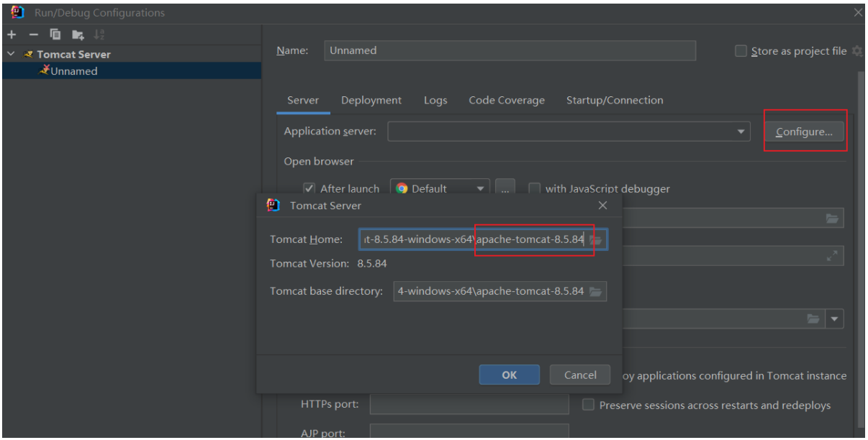Open the gear settings next to Store as project file
The height and width of the screenshot is (440, 868).
click(x=856, y=51)
